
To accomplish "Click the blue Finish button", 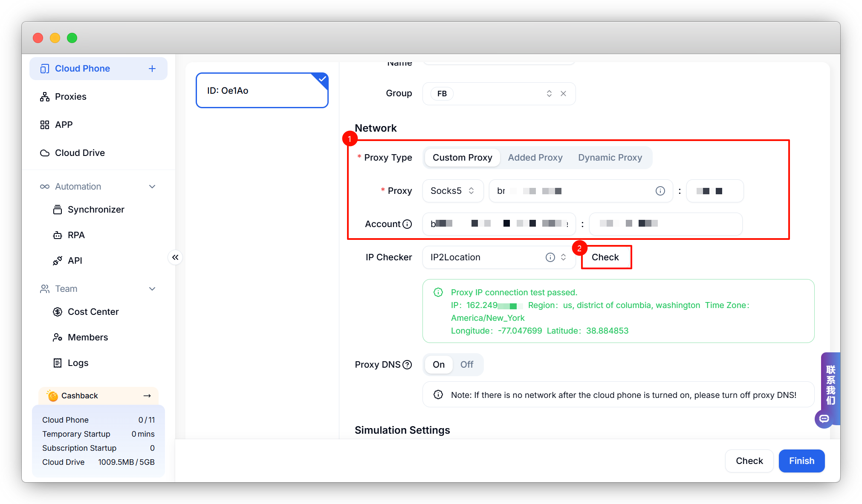I will (x=801, y=461).
